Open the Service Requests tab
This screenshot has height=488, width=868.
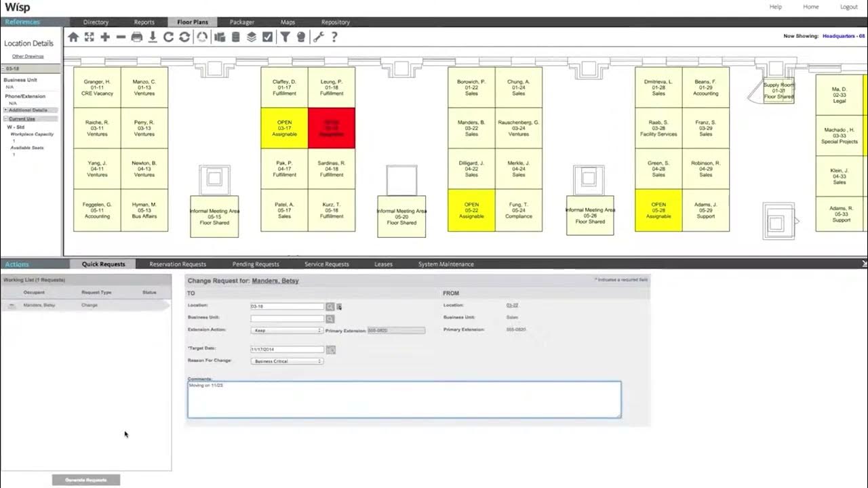(327, 264)
